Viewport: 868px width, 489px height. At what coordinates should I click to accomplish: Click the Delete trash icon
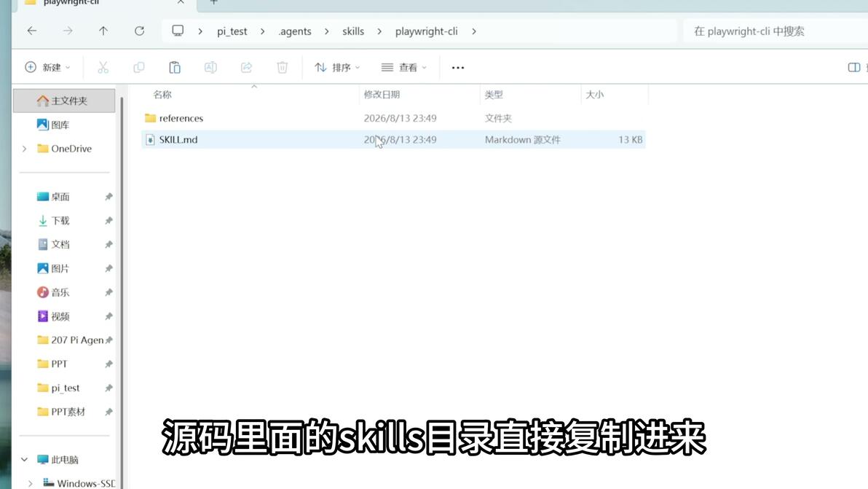tap(283, 68)
